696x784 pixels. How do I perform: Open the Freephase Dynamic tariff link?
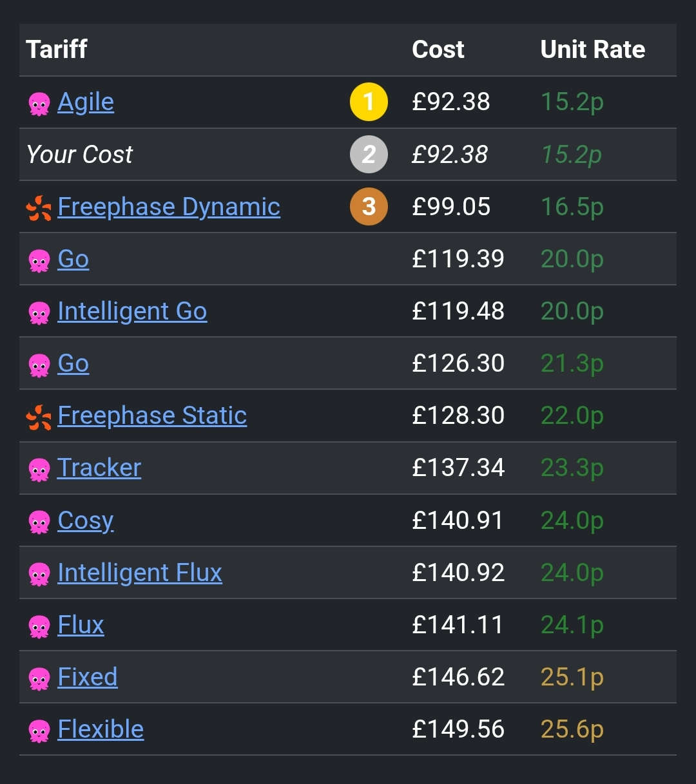[x=169, y=207]
